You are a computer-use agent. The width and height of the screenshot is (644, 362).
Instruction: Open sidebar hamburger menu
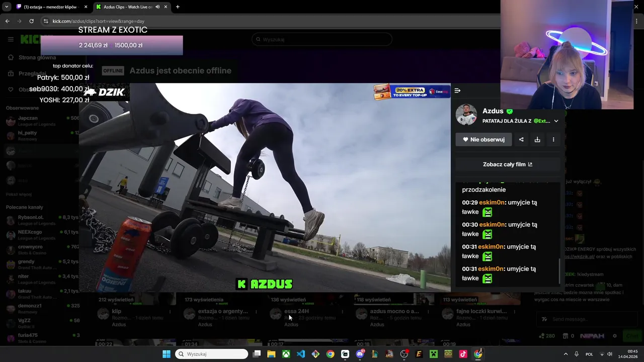11,39
